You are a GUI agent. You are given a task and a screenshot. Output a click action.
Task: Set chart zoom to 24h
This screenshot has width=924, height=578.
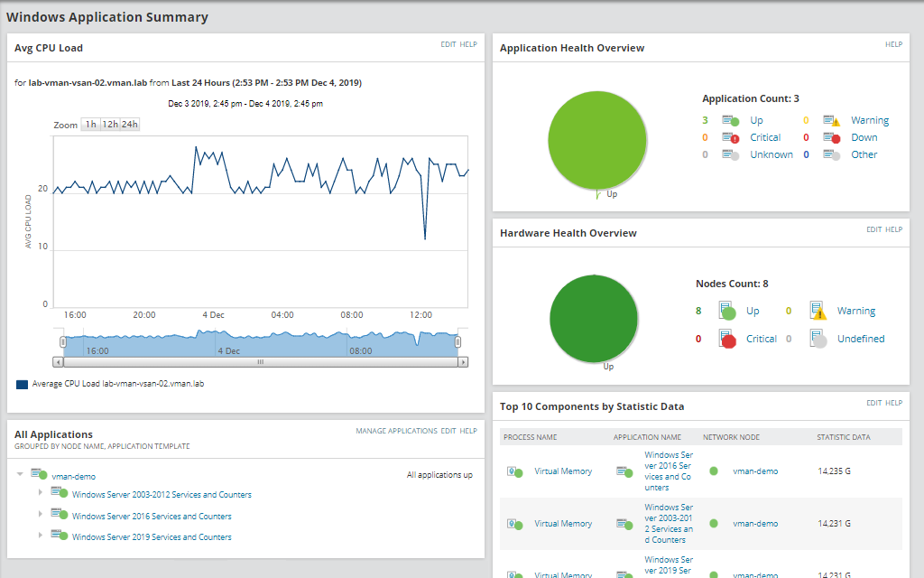point(130,125)
